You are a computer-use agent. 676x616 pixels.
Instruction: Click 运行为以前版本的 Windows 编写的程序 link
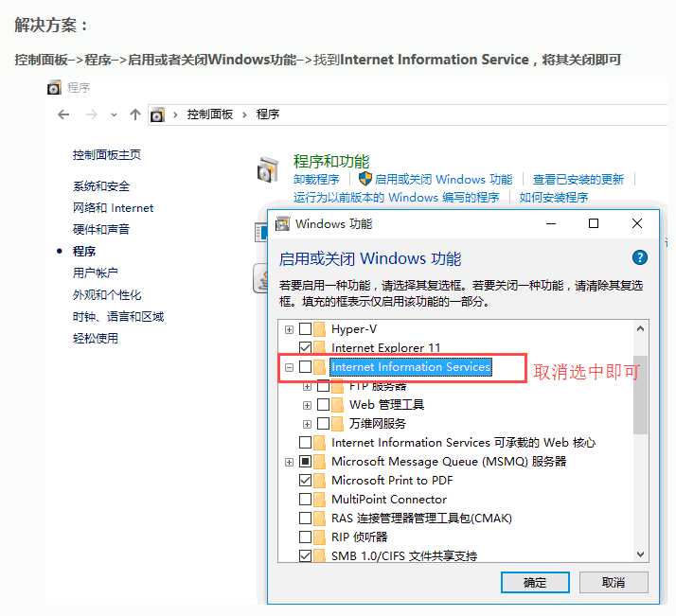click(396, 198)
